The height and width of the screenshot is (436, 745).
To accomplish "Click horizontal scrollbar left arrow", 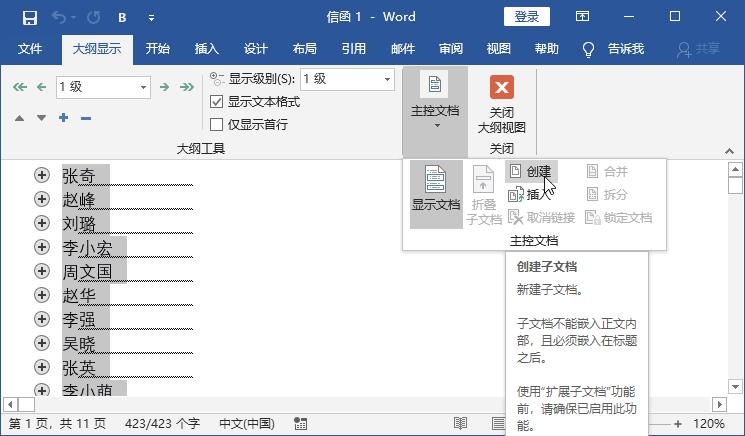I will point(10,405).
